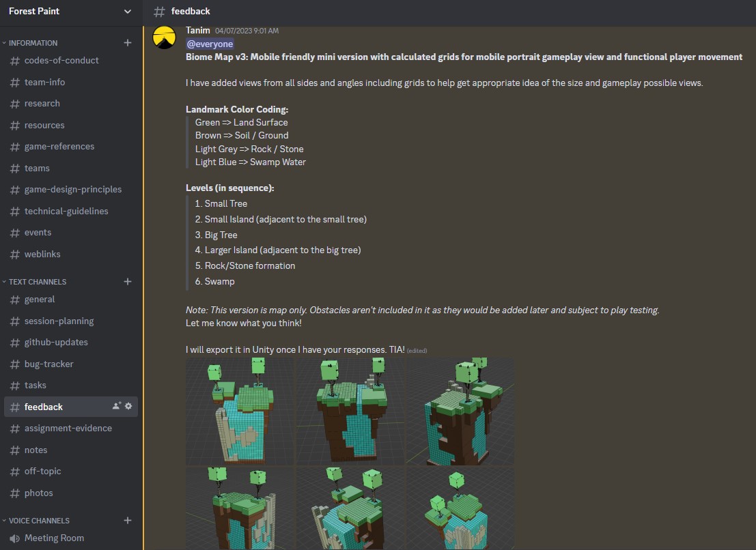Go to the research channel
This screenshot has width=756, height=550.
click(71, 104)
